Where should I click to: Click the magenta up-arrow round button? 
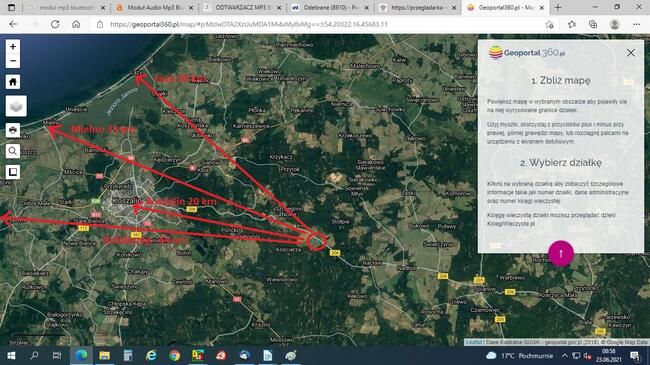[561, 253]
